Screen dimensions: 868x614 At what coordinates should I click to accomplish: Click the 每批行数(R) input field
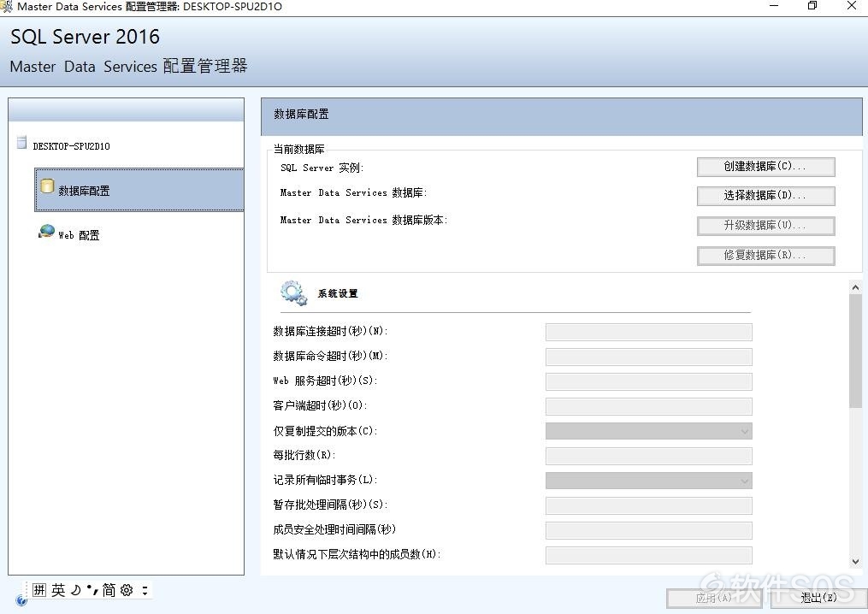[648, 456]
